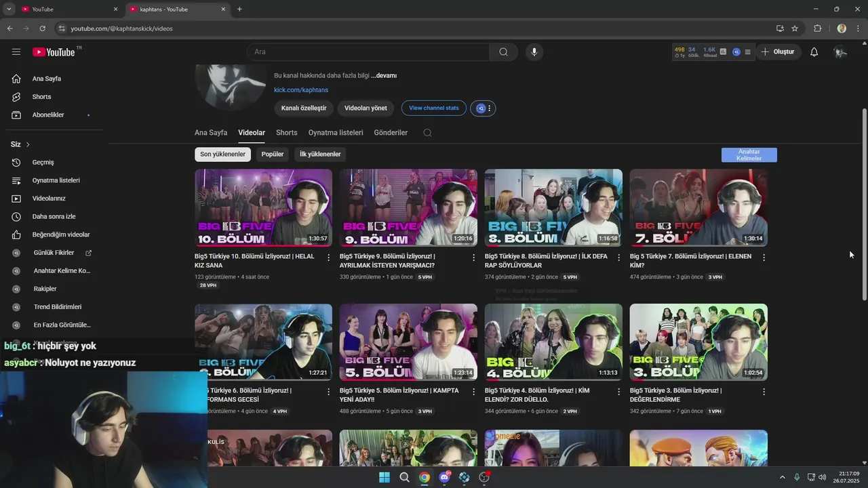868x488 pixels.
Task: Open vidIQ dropdown next to channel stats
Action: (x=482, y=108)
